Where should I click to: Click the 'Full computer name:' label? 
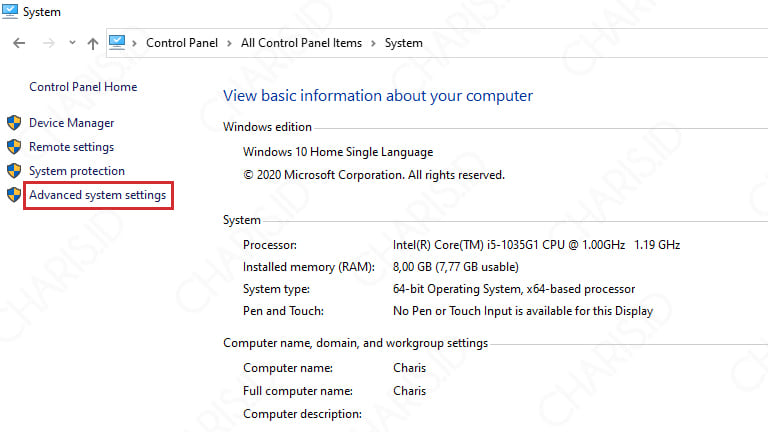(298, 391)
